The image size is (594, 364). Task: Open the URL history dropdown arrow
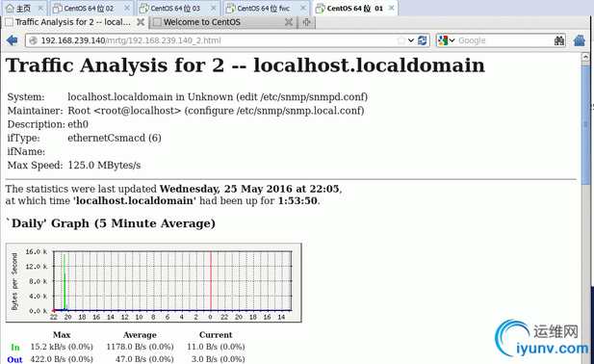[411, 40]
